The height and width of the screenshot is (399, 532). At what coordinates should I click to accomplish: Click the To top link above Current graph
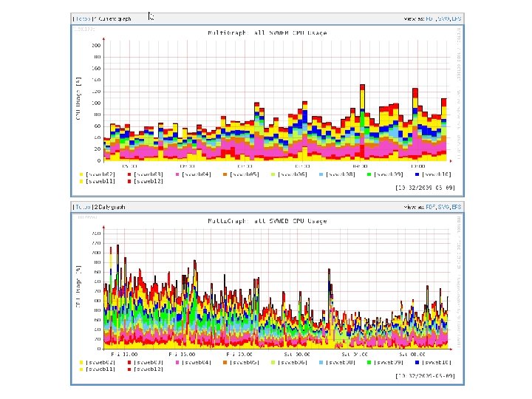(x=83, y=19)
